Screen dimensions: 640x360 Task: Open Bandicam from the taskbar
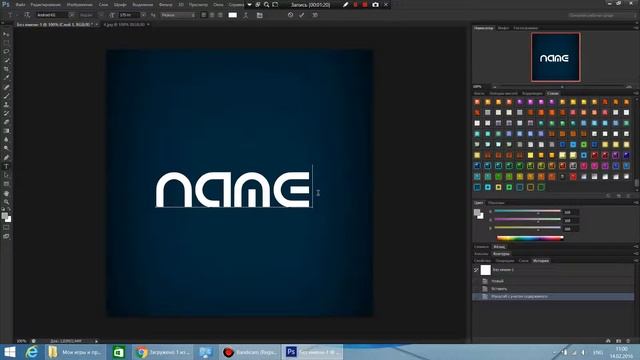point(250,352)
